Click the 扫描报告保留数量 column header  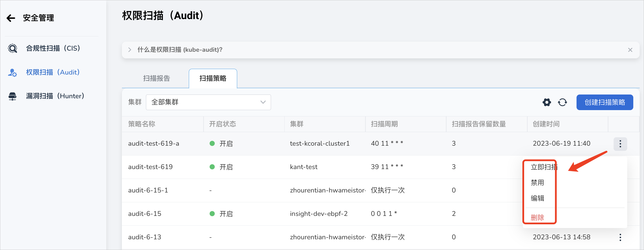pos(479,124)
